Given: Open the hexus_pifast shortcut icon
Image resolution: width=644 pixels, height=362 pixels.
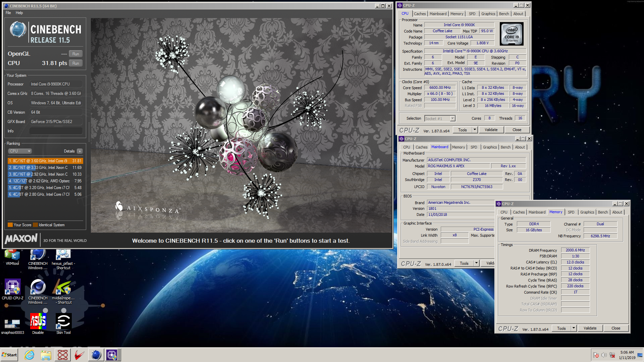Looking at the screenshot, I should 63,259.
